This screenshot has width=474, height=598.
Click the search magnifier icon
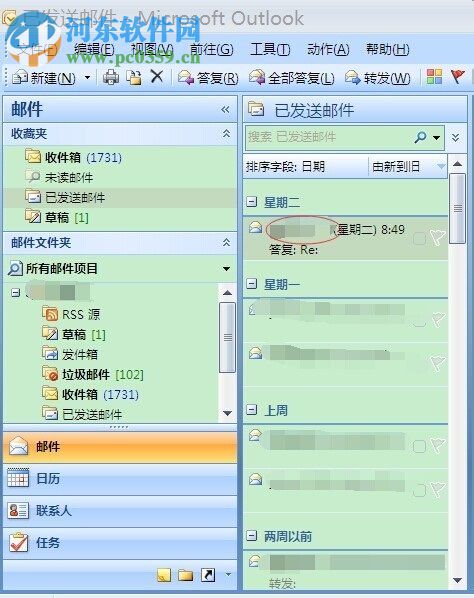(x=420, y=137)
